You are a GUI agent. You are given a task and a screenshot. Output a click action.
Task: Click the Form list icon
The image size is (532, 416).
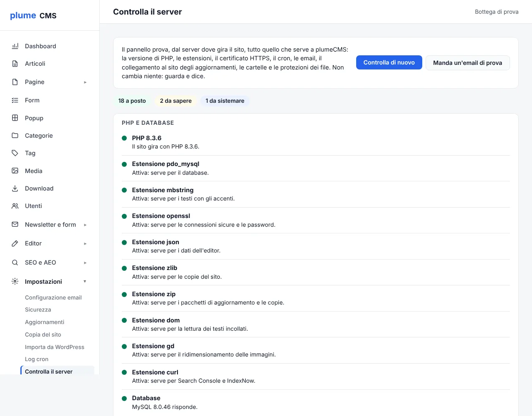[x=15, y=100]
